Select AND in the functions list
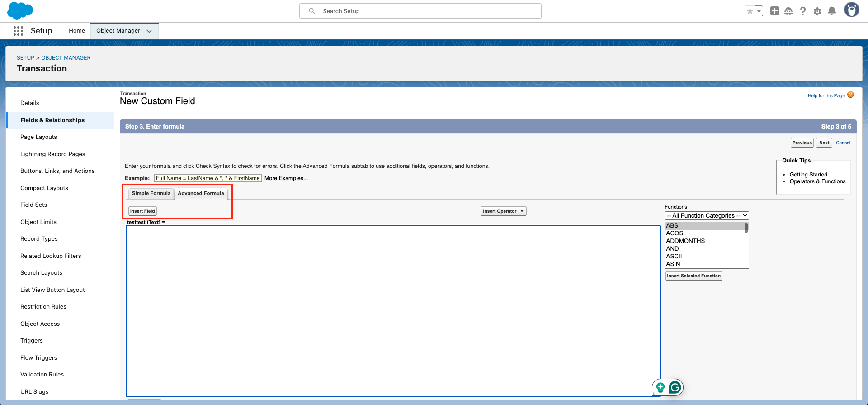Viewport: 868px width, 405px height. 705,249
